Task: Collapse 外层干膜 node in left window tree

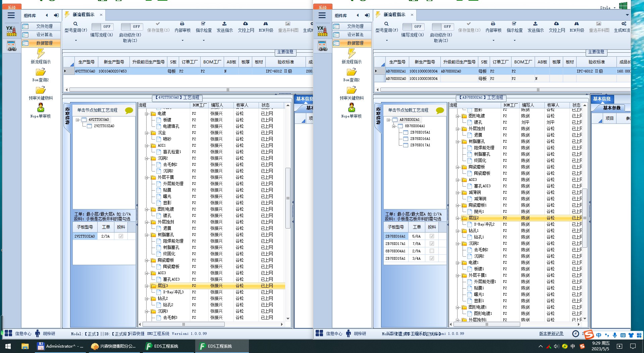Action: point(147,178)
